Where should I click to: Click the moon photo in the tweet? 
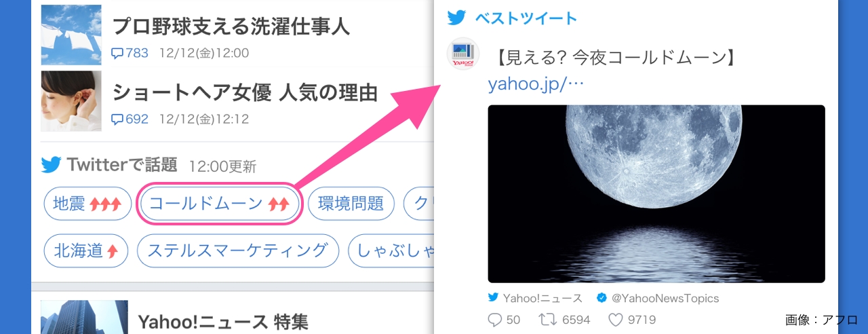pos(656,193)
